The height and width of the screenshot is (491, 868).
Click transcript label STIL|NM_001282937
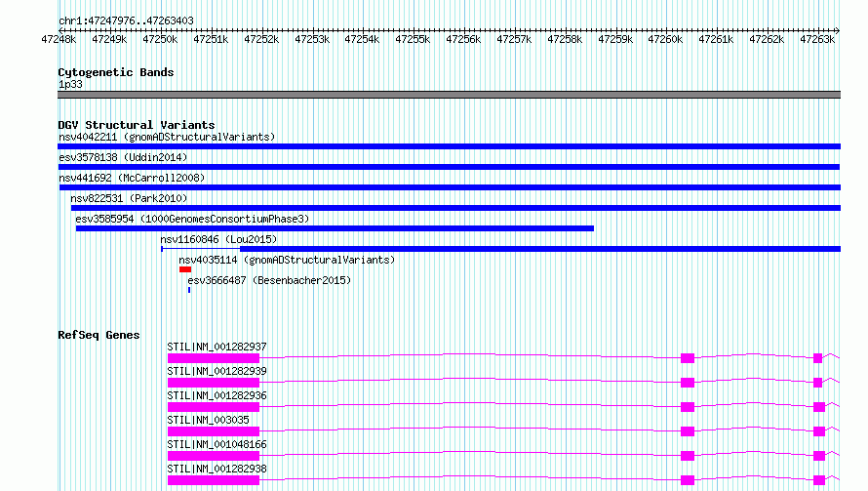click(x=217, y=347)
